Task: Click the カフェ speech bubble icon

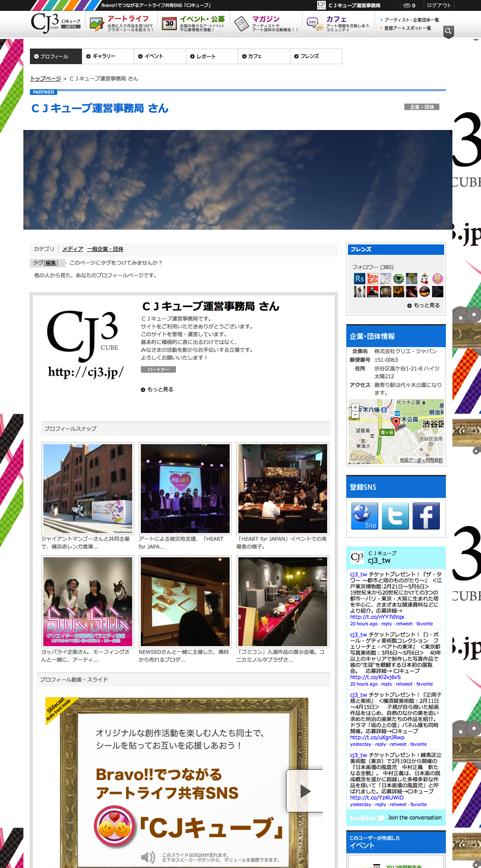Action: 315,23
